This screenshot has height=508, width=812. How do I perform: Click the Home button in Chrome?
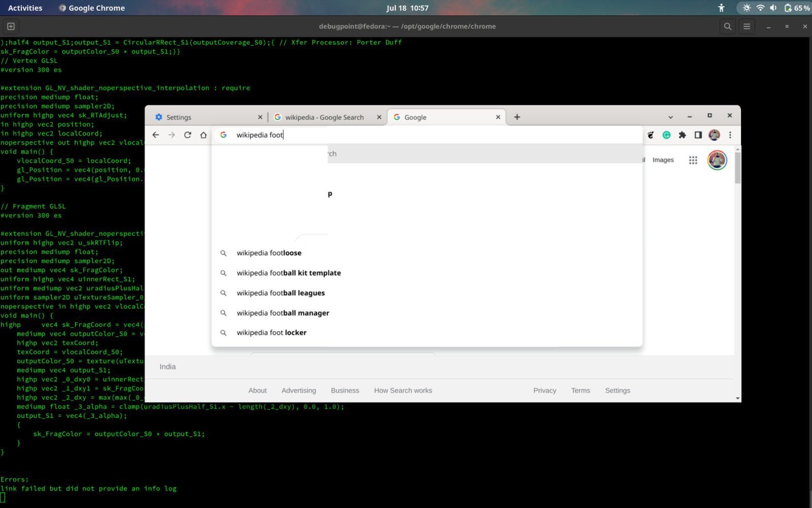pyautogui.click(x=202, y=135)
